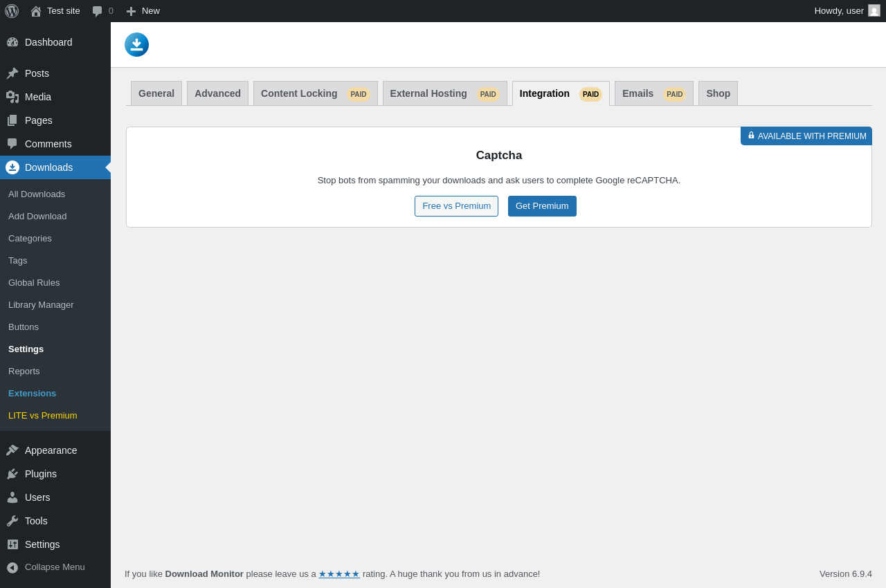Viewport: 886px width, 588px height.
Task: Click the comments bubble icon in admin bar
Action: click(98, 11)
